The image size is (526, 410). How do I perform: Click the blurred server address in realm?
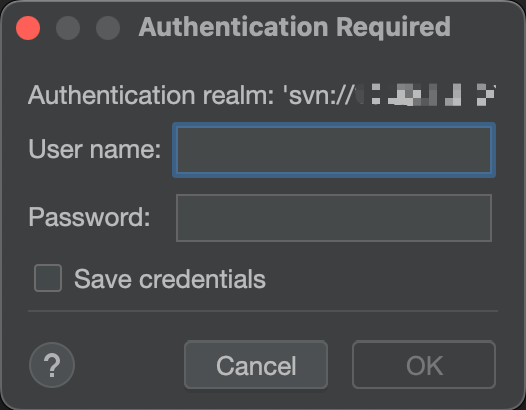tap(425, 95)
